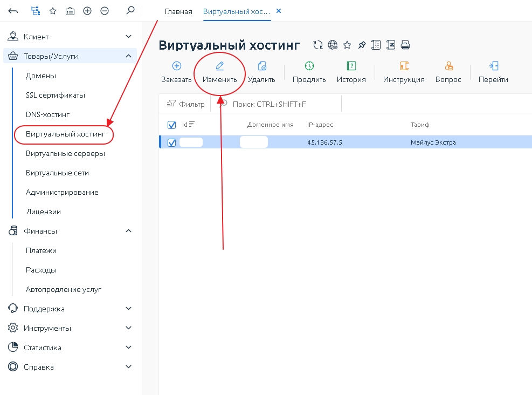Select Виртуальный хостинг in sidebar
This screenshot has width=532, height=395.
(x=65, y=134)
